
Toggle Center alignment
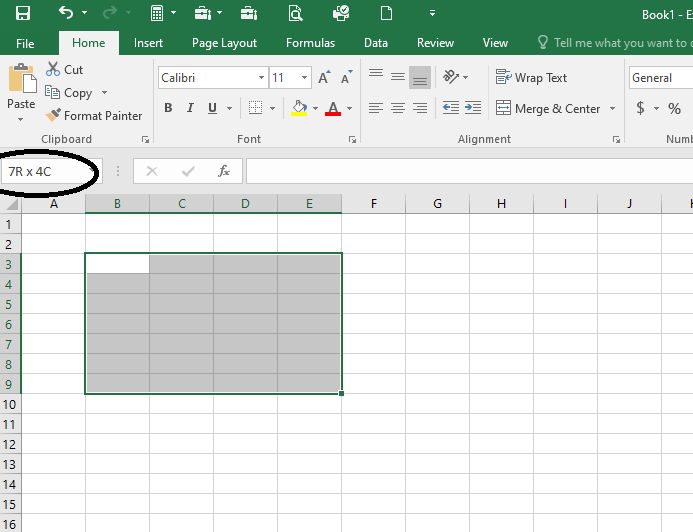(398, 108)
